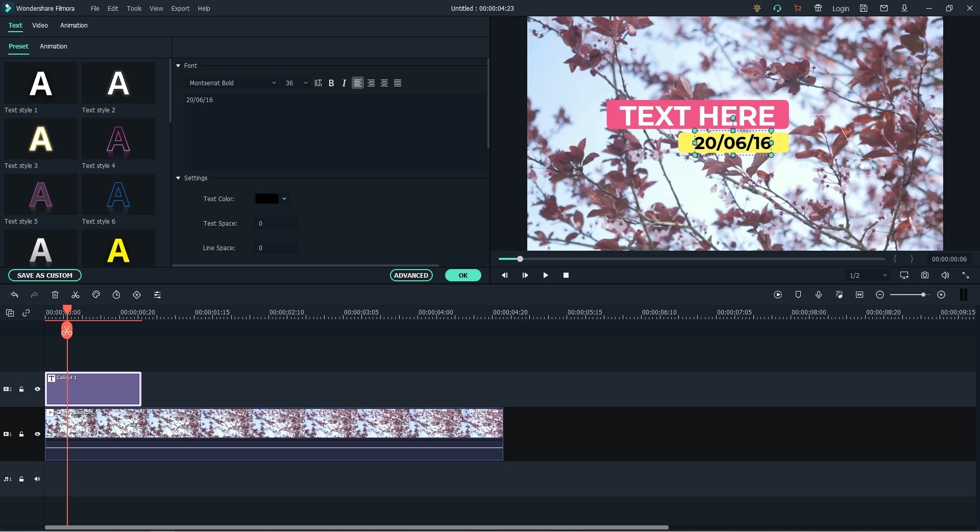Click the voiceover microphone icon
980x532 pixels.
818,295
